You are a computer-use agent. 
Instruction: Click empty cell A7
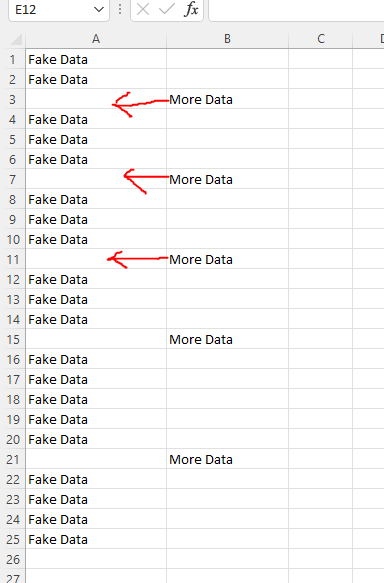(x=96, y=180)
